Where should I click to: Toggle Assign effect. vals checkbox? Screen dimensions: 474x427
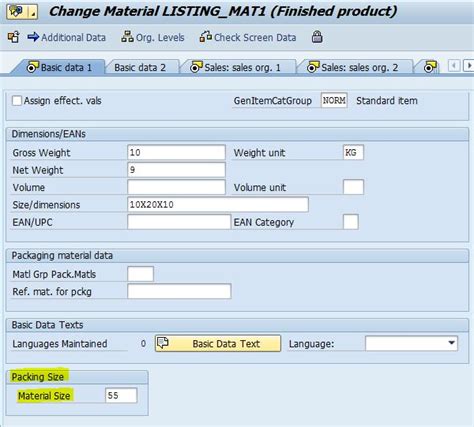[x=17, y=101]
